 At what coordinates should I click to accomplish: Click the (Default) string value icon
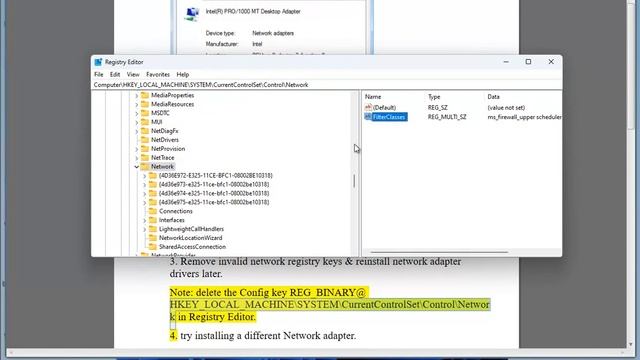368,107
